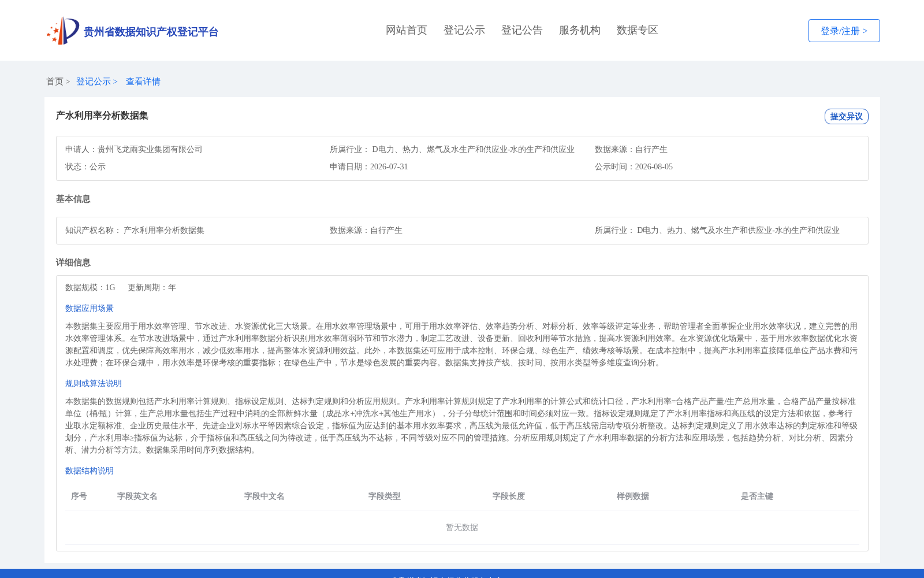Click the 暂无数据 empty table message
The image size is (924, 578).
[x=462, y=527]
